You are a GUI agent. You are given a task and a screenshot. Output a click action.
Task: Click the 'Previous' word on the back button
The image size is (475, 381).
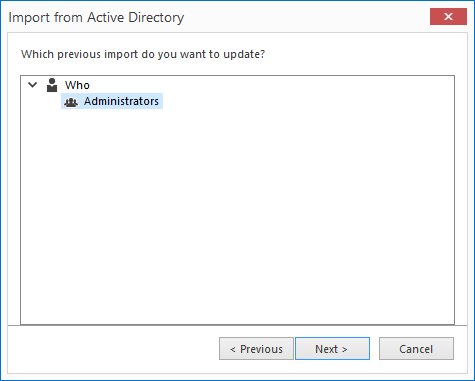(261, 349)
